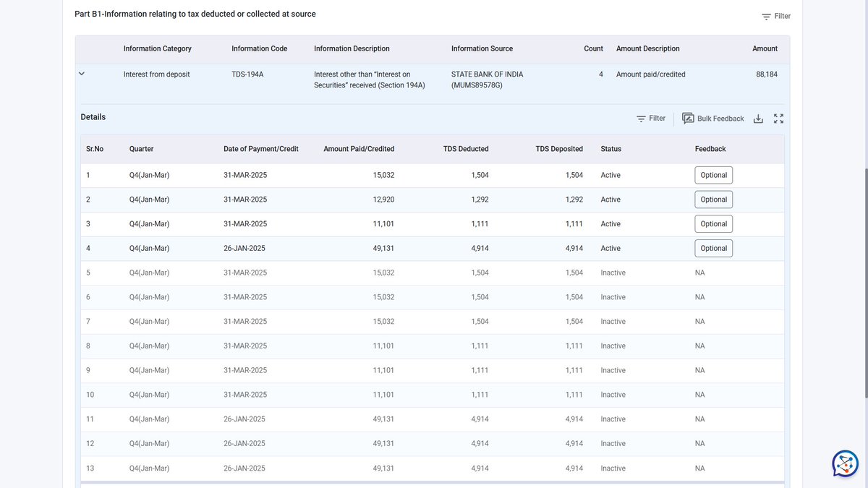Click Optional feedback for row 1
Viewport: 868px width, 488px height.
714,175
